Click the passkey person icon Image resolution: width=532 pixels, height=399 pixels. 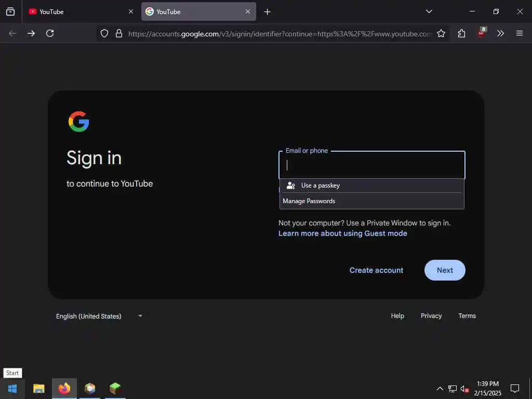(x=291, y=185)
